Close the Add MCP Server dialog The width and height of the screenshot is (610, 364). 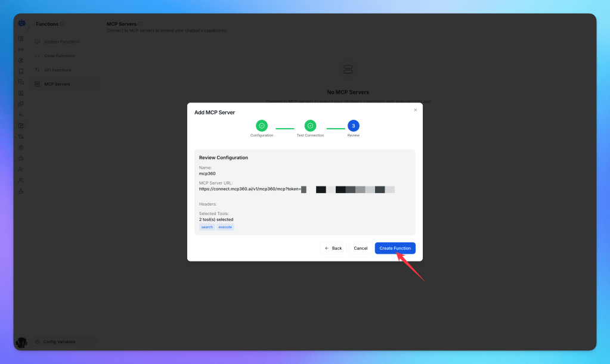tap(416, 110)
